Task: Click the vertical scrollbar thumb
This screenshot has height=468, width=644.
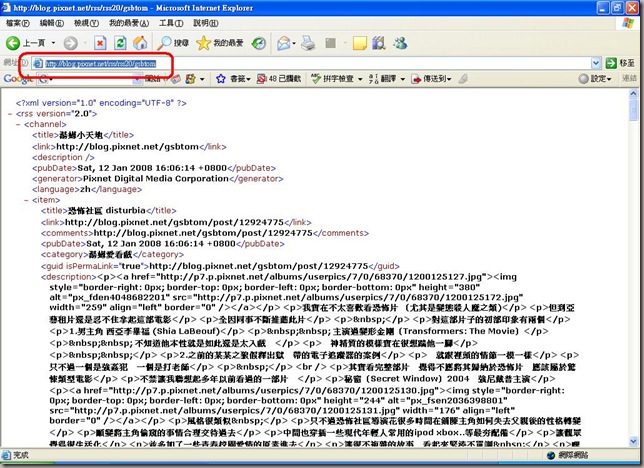Action: coord(633,109)
